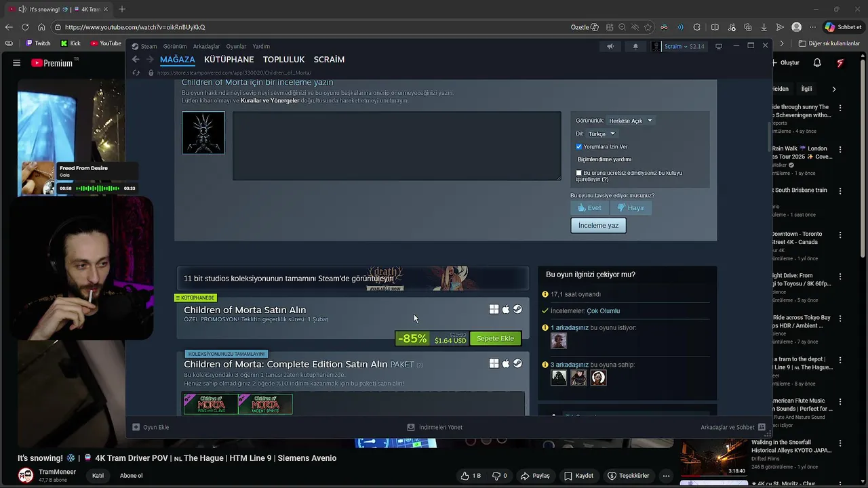
Task: Open the Arkadaşlar menu
Action: [206, 47]
